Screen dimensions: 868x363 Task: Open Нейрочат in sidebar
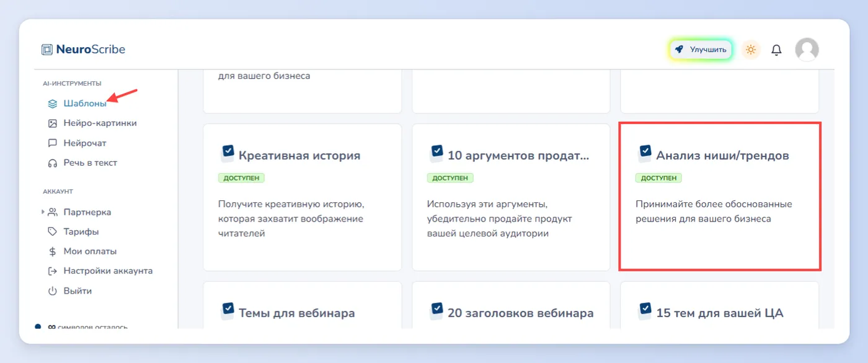coord(85,143)
